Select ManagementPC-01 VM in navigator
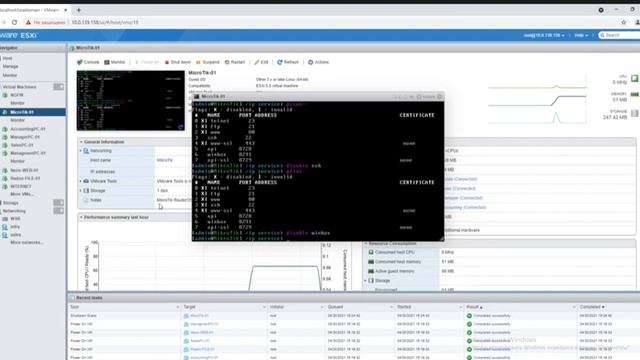 pos(28,153)
